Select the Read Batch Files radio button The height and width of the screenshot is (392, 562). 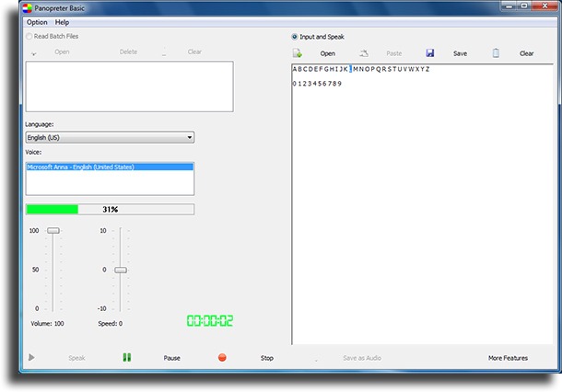[x=29, y=36]
